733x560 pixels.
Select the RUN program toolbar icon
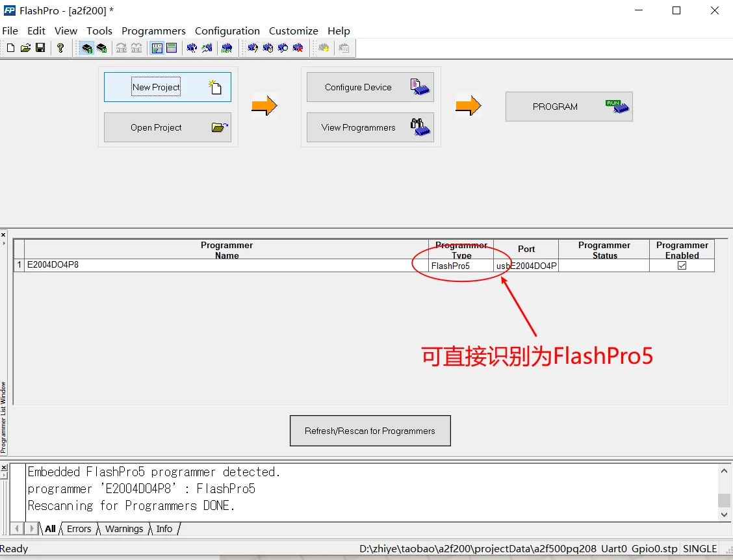pos(226,47)
